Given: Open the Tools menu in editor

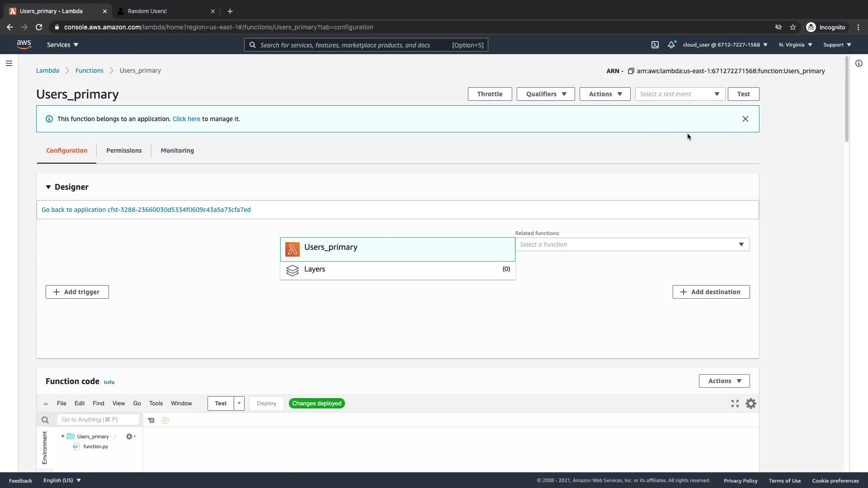Looking at the screenshot, I should point(156,403).
